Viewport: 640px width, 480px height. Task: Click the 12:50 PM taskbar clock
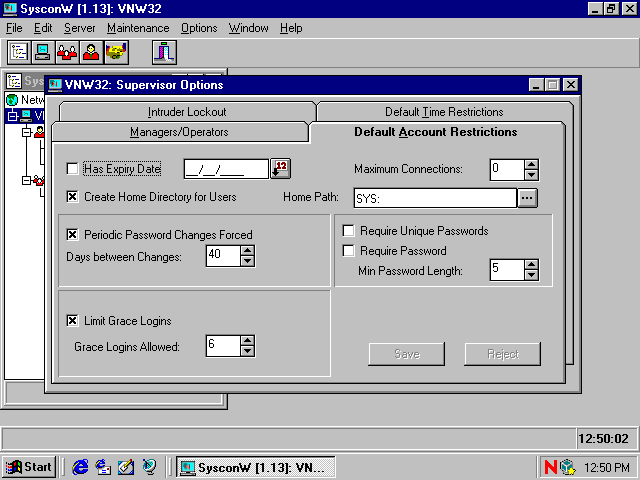tap(607, 467)
